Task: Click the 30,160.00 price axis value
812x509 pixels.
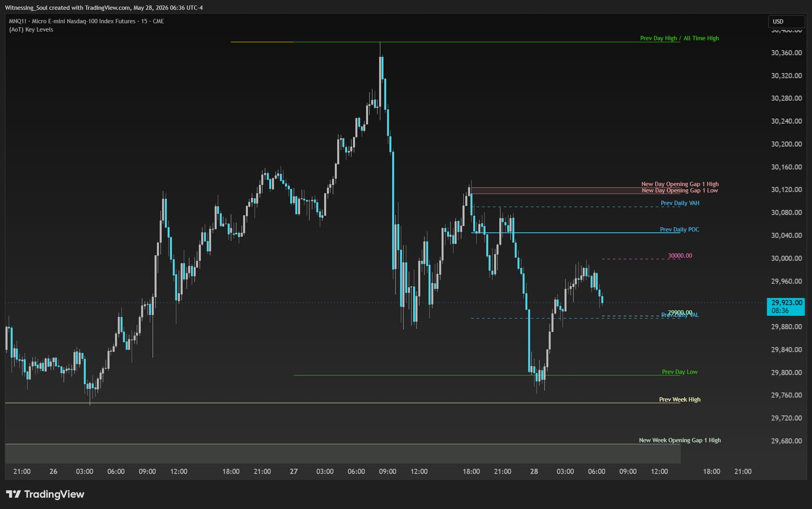Action: [x=787, y=167]
